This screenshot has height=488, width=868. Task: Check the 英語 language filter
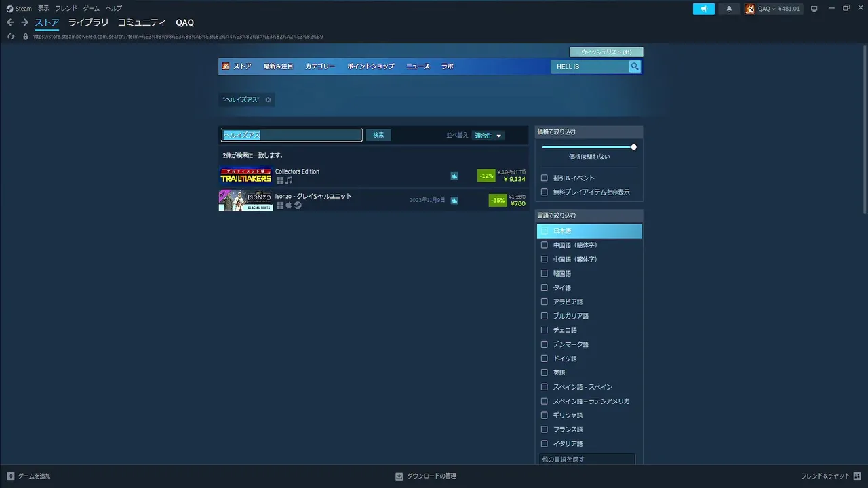click(x=545, y=373)
